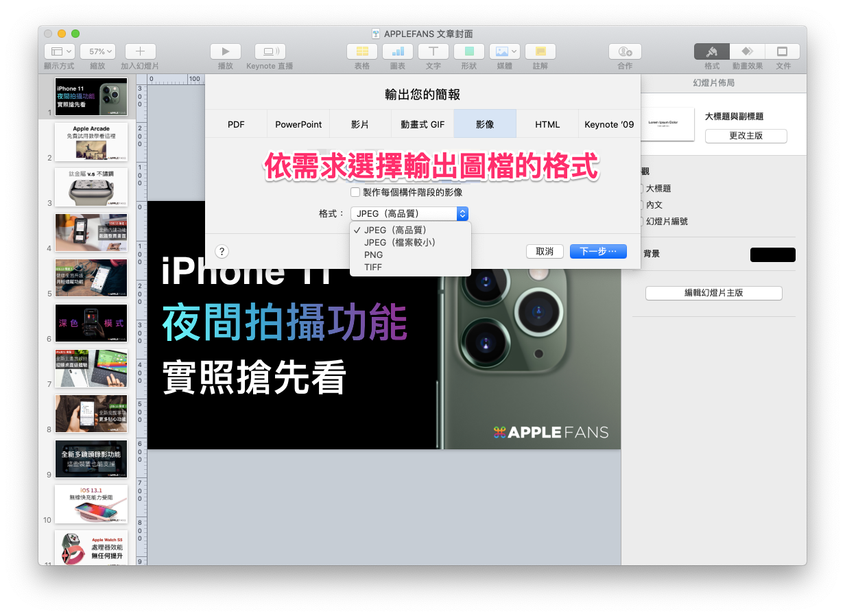Open the 57% zoom dropdown

pos(97,51)
